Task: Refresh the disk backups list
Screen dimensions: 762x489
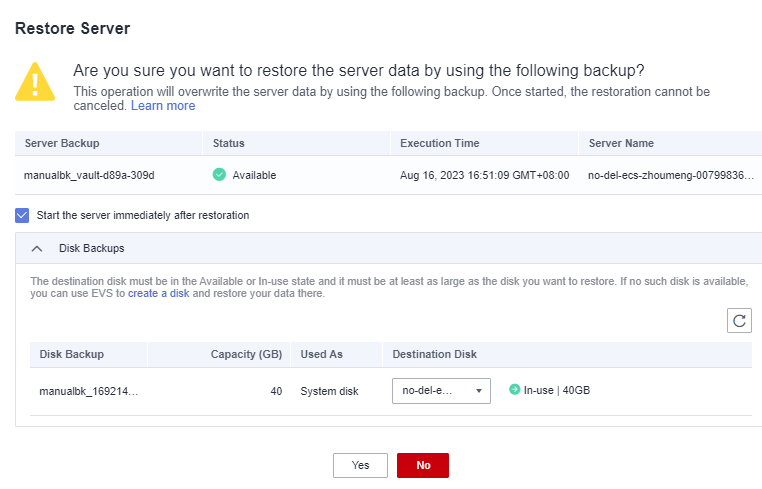Action: coord(739,320)
